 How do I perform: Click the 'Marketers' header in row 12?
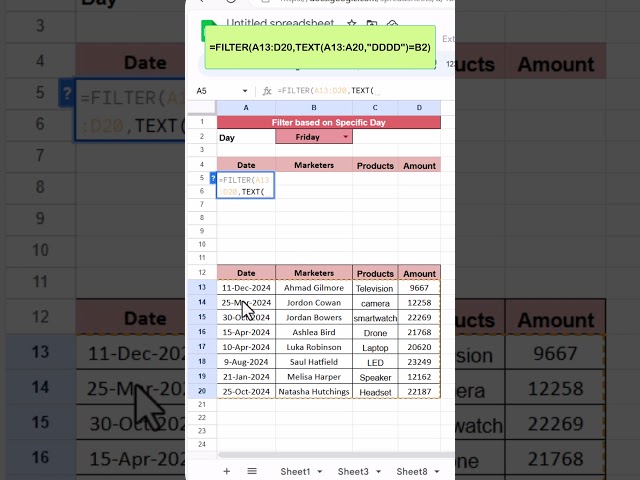(314, 273)
